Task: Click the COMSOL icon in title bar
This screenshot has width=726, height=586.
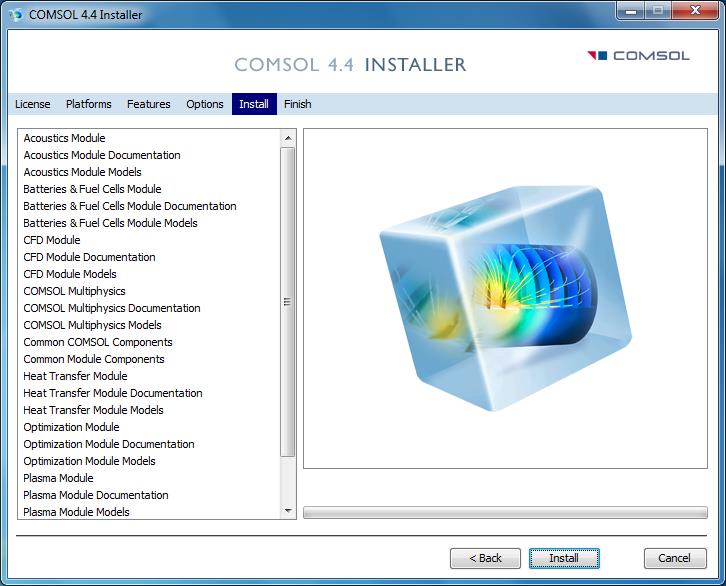Action: click(14, 15)
